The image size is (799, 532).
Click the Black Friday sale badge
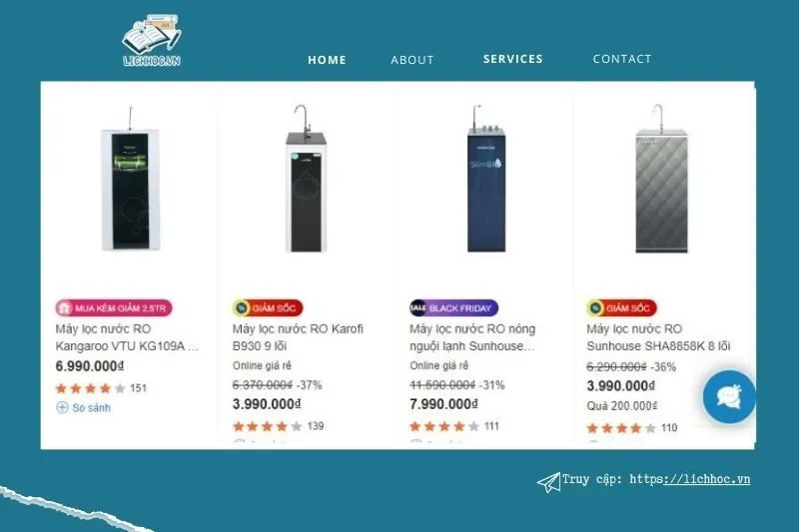[453, 308]
